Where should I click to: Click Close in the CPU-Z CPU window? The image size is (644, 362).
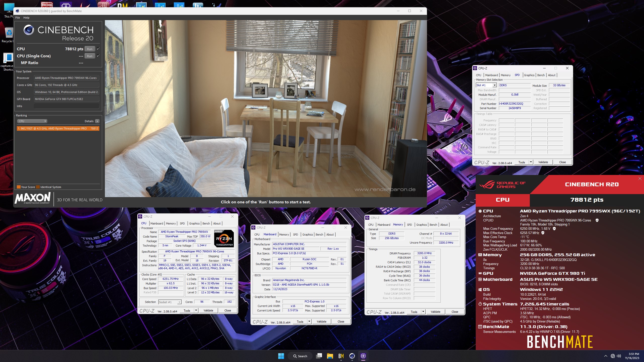(227, 310)
